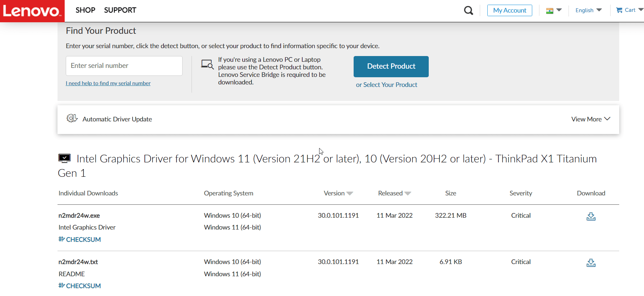Screen dimensions: 644x296
Task: Click the Automatic Driver Update label
Action: pyautogui.click(x=117, y=119)
